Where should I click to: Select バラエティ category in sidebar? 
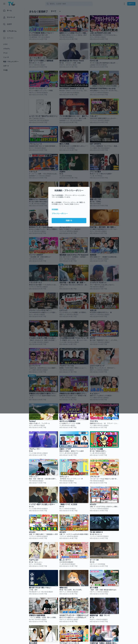tap(7, 49)
